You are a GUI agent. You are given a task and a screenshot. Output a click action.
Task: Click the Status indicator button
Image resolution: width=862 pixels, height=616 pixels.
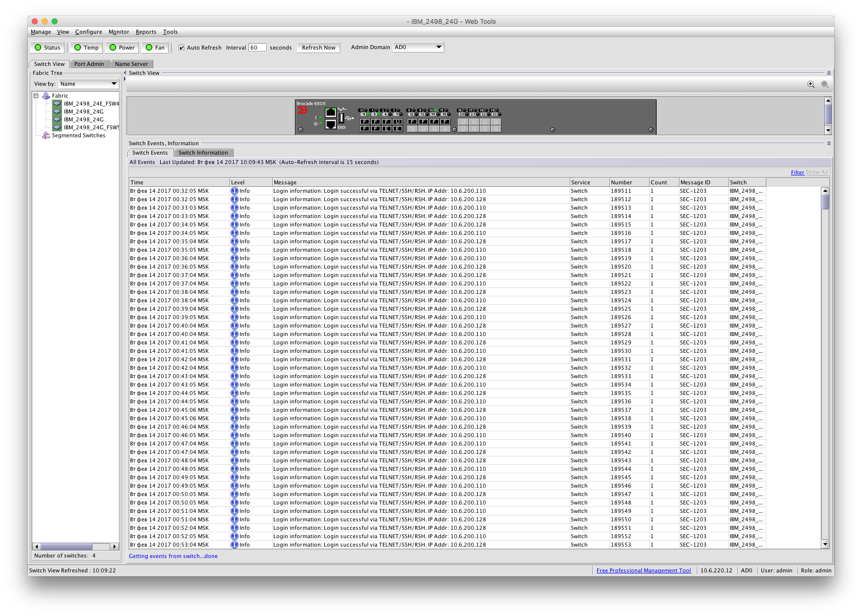(48, 48)
